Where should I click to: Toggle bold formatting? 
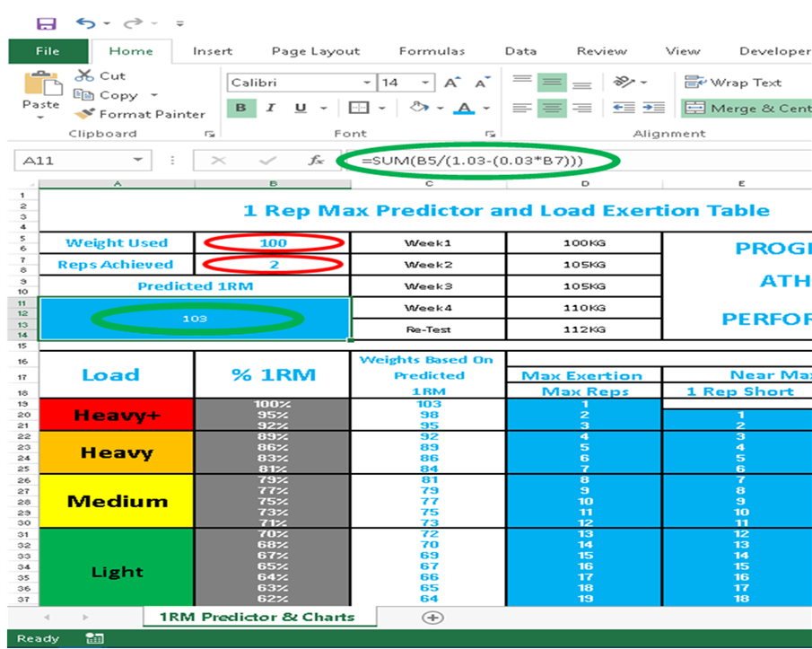240,108
